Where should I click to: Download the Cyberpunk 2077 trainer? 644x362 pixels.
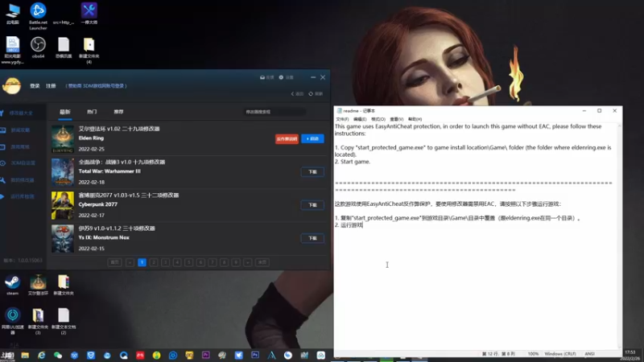(312, 205)
